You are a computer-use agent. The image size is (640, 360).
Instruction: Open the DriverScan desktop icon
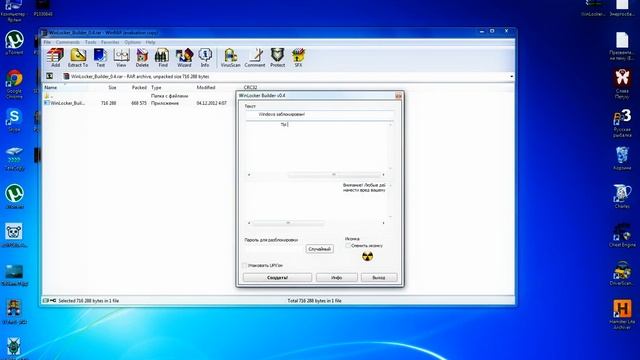coord(622,273)
